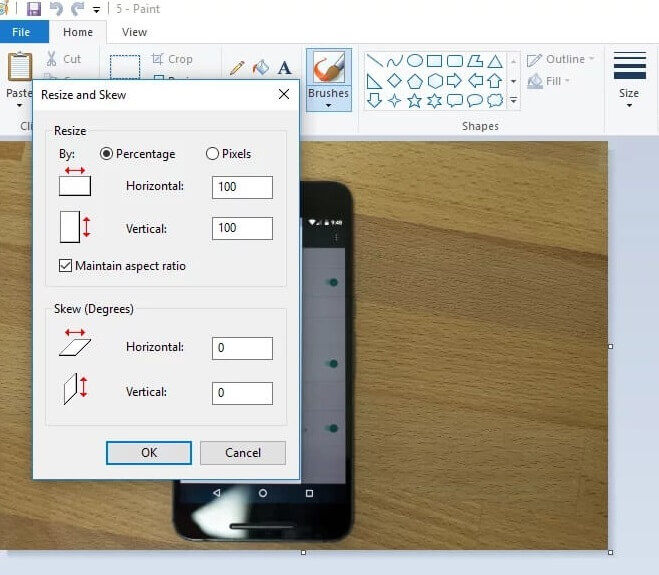Click the Crop button
This screenshot has width=659, height=575.
172,59
